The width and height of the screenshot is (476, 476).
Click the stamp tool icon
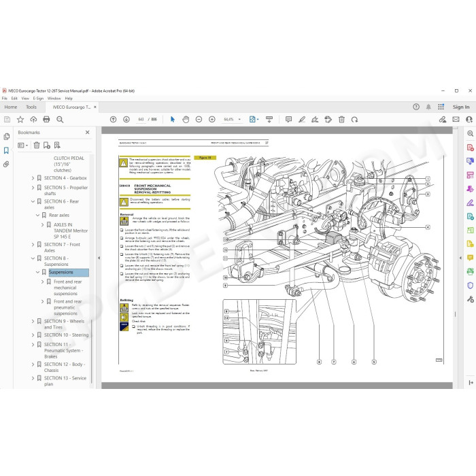328,119
